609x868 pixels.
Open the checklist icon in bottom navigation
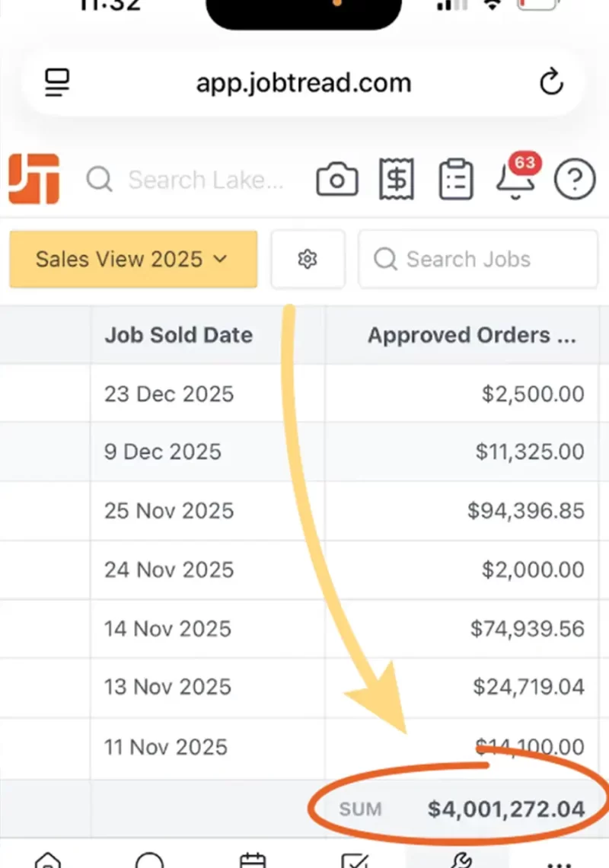356,860
